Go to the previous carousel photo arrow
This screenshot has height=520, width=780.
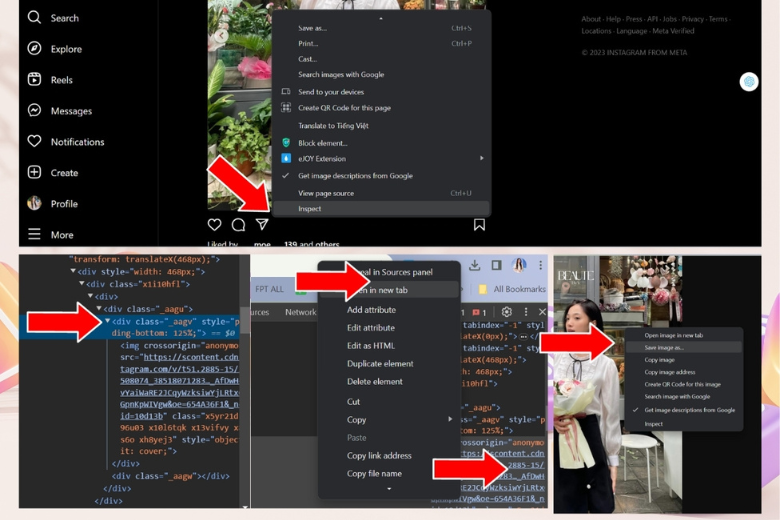point(221,35)
